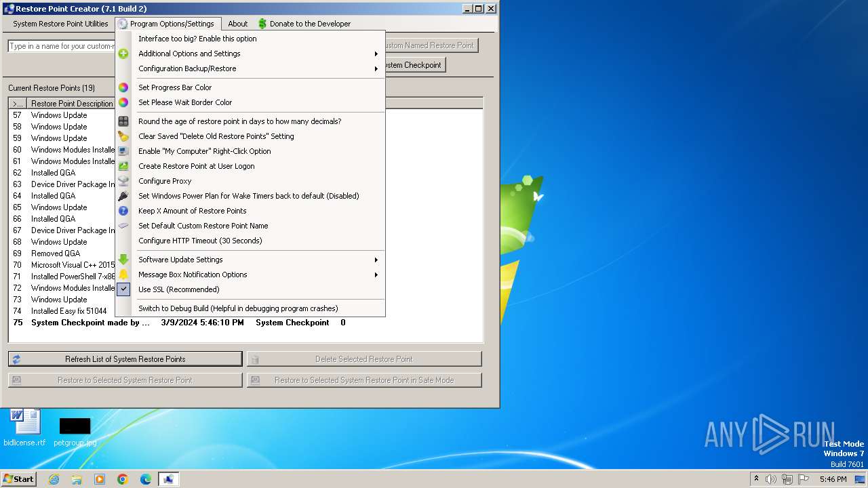Open Google Chrome from the taskbar
This screenshot has width=868, height=488.
[x=123, y=479]
